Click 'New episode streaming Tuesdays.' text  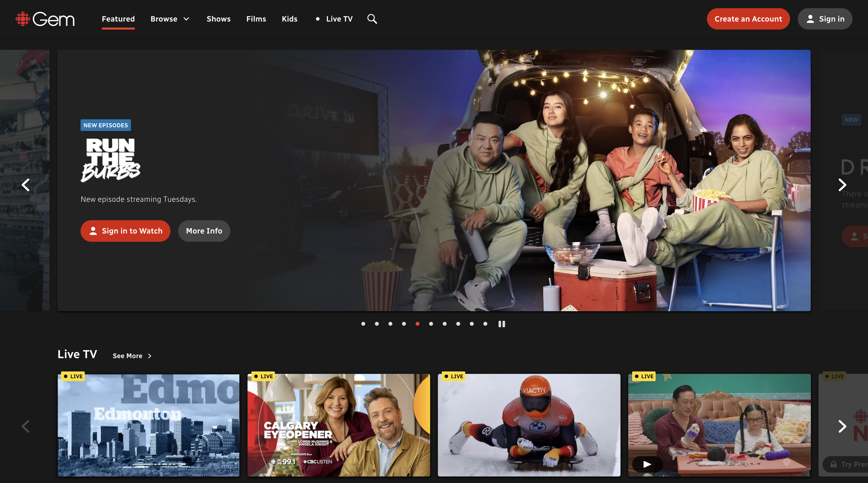[x=139, y=199]
